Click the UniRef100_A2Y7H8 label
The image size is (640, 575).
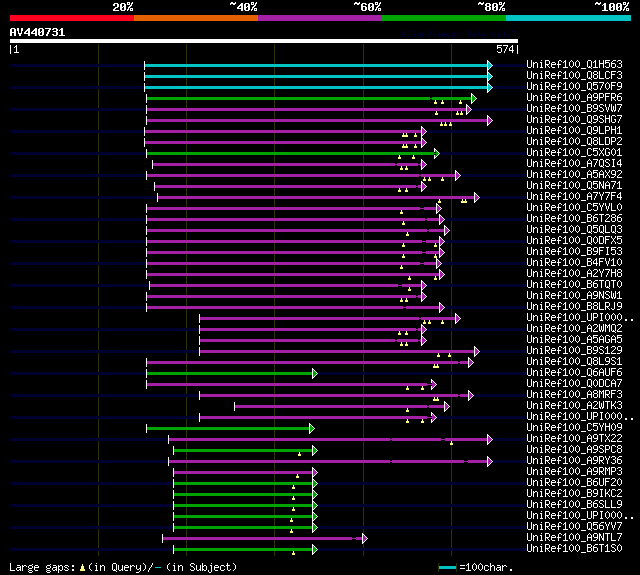coord(574,273)
